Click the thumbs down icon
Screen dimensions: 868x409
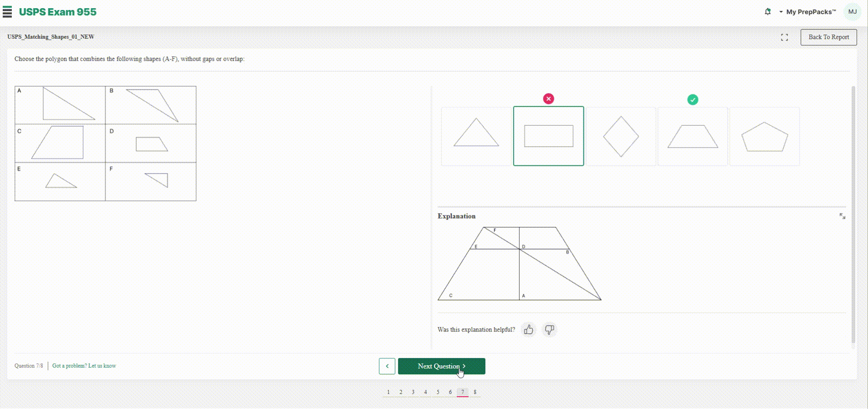(550, 329)
